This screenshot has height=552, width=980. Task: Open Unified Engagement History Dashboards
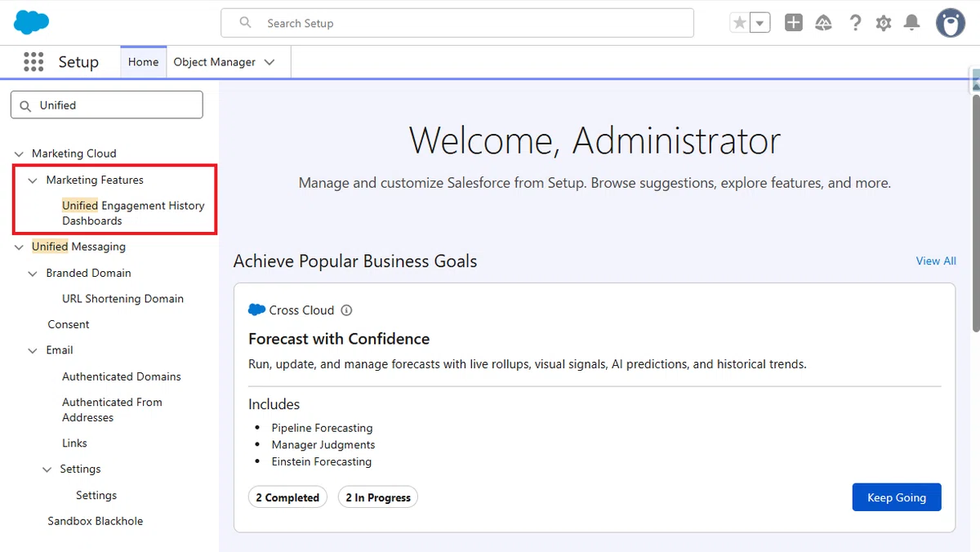pos(133,213)
